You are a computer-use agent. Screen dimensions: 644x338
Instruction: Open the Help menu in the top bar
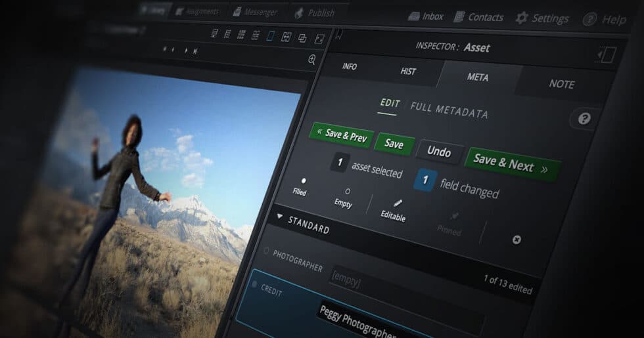[605, 19]
